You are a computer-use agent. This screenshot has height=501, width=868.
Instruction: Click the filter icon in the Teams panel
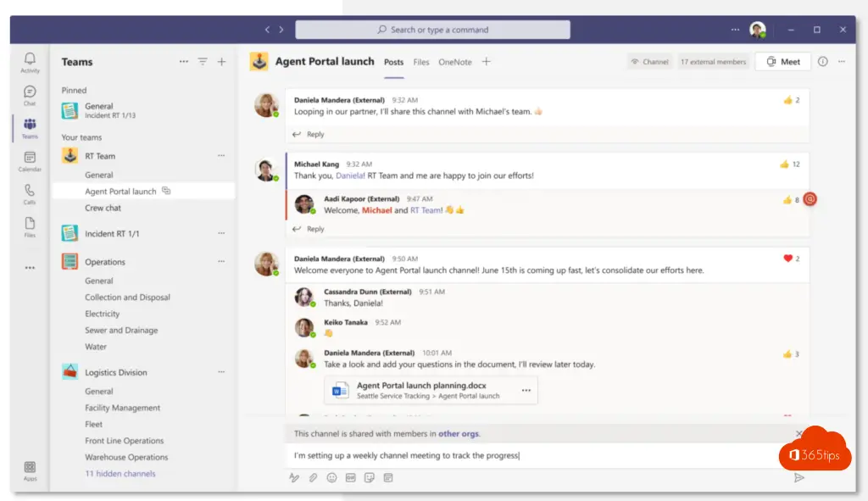pyautogui.click(x=203, y=61)
